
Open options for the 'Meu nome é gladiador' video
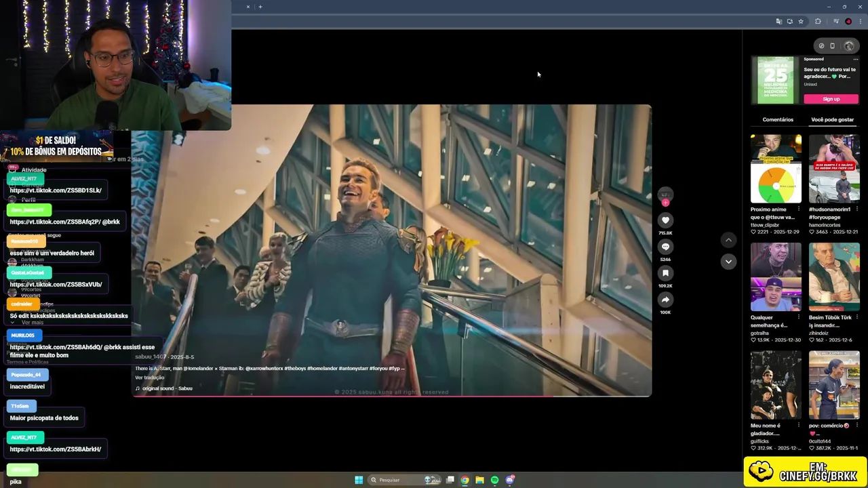pos(798,426)
